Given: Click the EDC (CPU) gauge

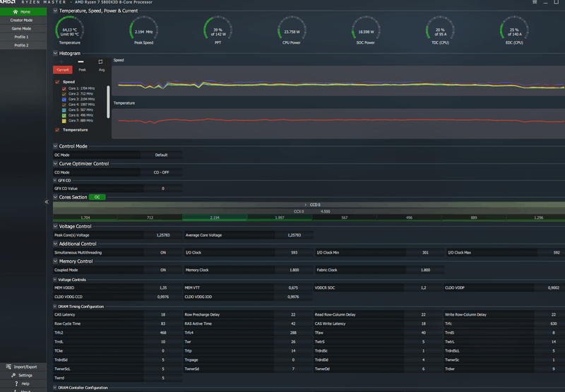Looking at the screenshot, I should coord(514,30).
